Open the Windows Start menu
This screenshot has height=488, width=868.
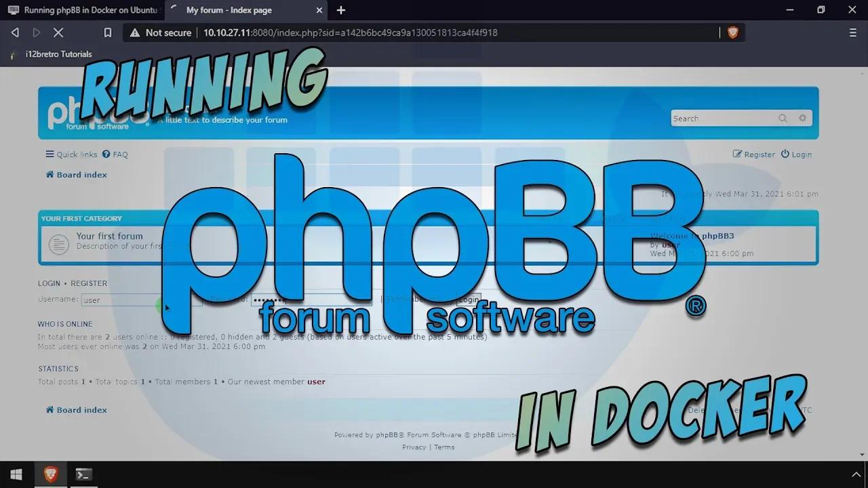pos(16,474)
